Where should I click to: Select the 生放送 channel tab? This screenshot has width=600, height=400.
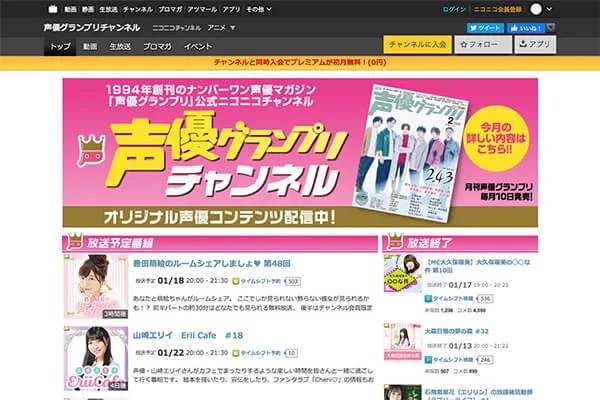120,46
